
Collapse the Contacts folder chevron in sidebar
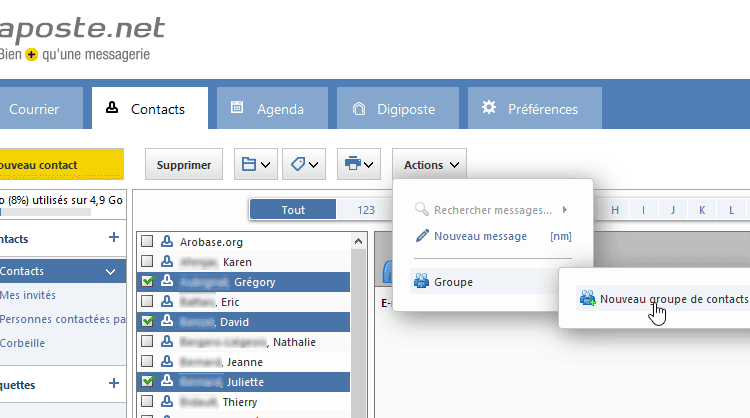[x=110, y=271]
